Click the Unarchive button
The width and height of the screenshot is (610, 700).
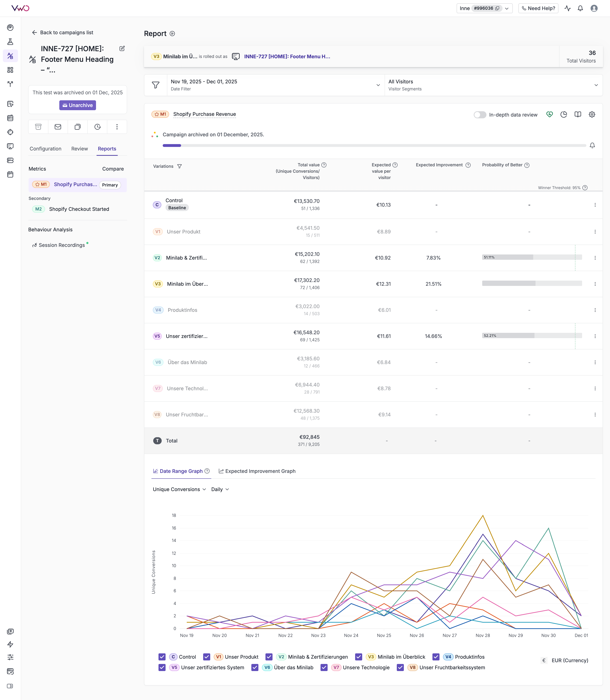(78, 105)
